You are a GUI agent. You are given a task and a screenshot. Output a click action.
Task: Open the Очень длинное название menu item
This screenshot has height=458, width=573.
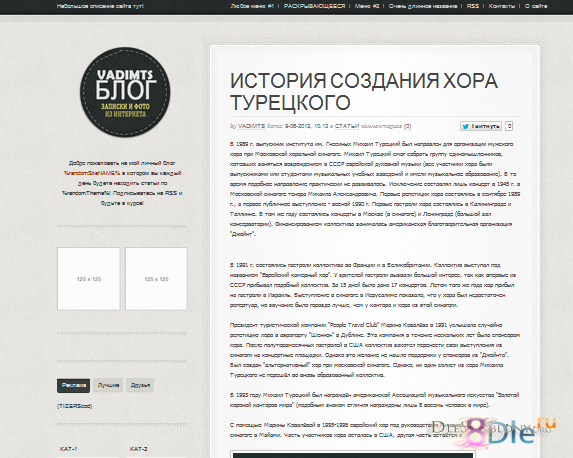pyautogui.click(x=423, y=6)
